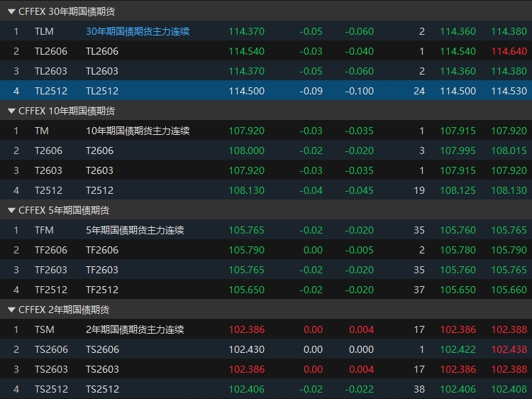
Task: Click T2512 last price 108.130
Action: click(x=246, y=190)
